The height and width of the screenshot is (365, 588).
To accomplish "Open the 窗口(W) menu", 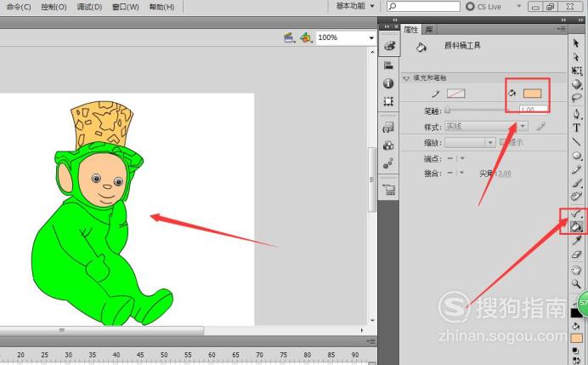I will point(125,7).
